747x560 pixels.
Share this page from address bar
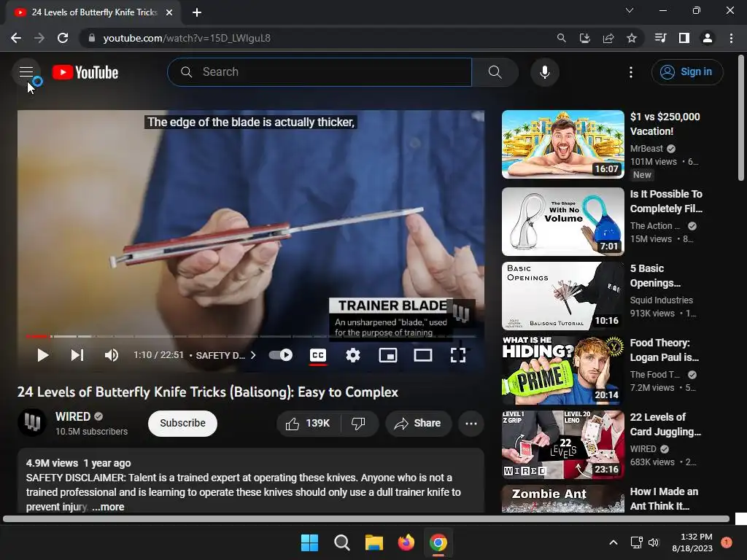click(608, 38)
